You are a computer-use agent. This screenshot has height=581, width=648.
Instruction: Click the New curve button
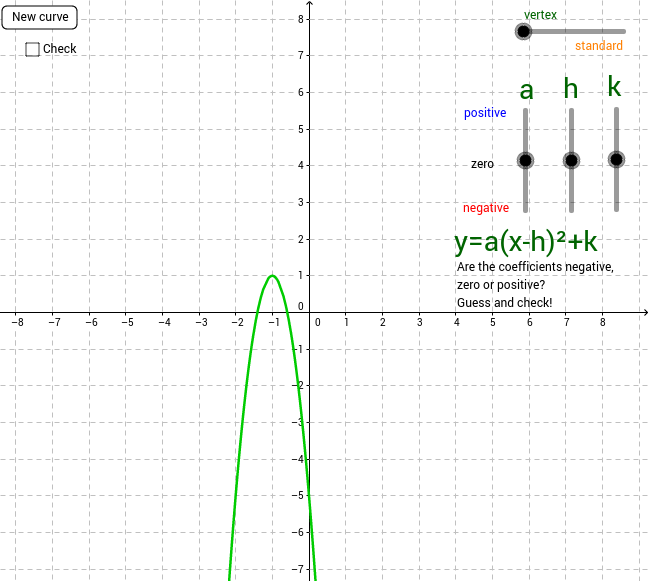coord(39,17)
